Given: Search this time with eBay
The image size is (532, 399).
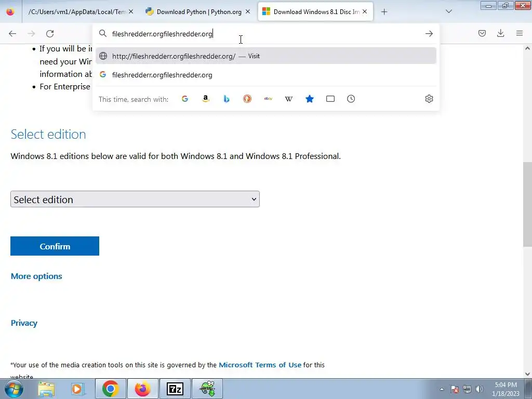Looking at the screenshot, I should (x=268, y=99).
